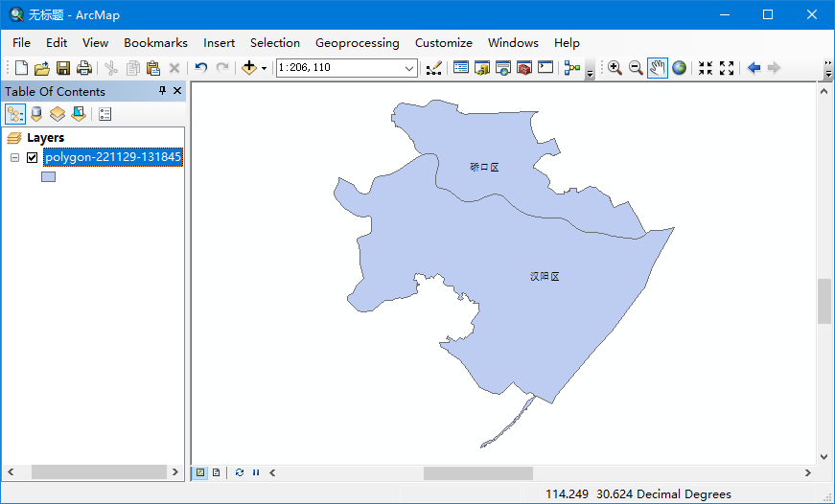Image resolution: width=835 pixels, height=504 pixels.
Task: Open the ModelBuilder window icon
Action: click(572, 68)
